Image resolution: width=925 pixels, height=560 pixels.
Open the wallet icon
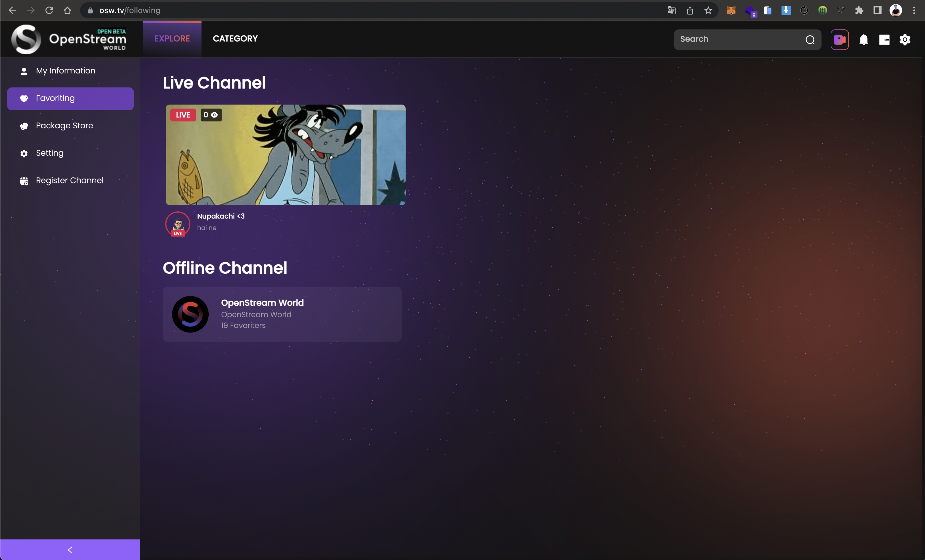pos(884,40)
